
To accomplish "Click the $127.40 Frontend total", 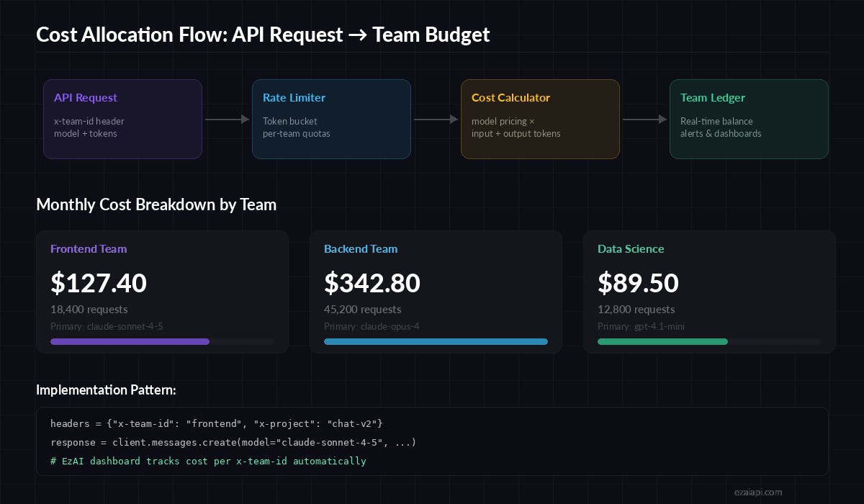I will click(99, 283).
